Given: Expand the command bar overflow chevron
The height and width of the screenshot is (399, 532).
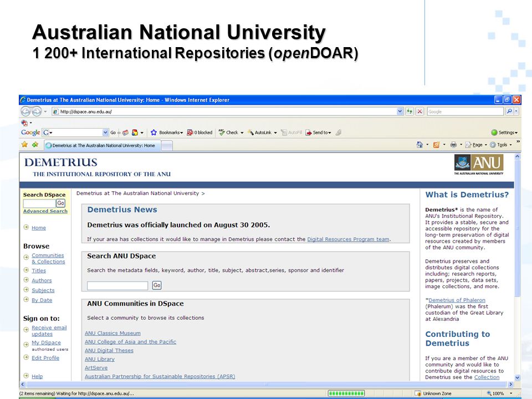Looking at the screenshot, I should pyautogui.click(x=518, y=141).
